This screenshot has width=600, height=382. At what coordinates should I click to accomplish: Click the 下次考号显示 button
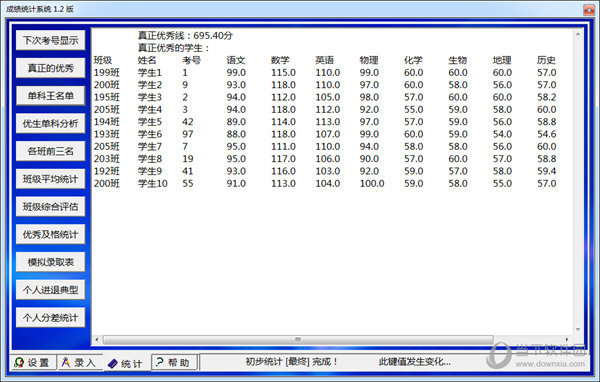click(51, 40)
